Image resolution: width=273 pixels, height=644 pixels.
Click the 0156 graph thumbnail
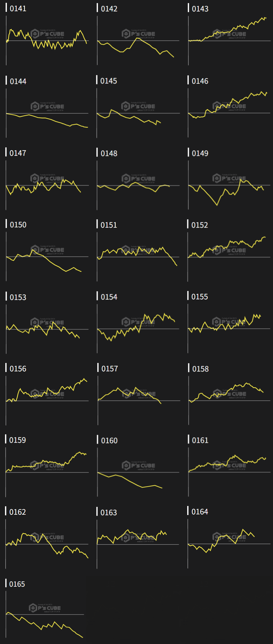[x=47, y=401]
